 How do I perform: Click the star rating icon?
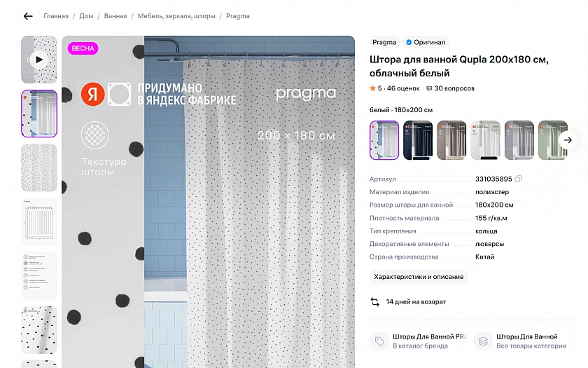[372, 88]
